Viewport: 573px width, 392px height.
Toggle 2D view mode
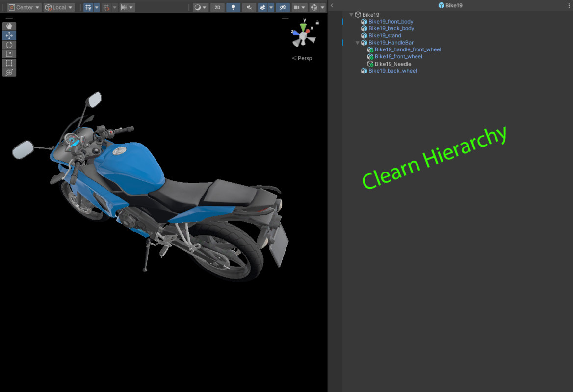(217, 7)
